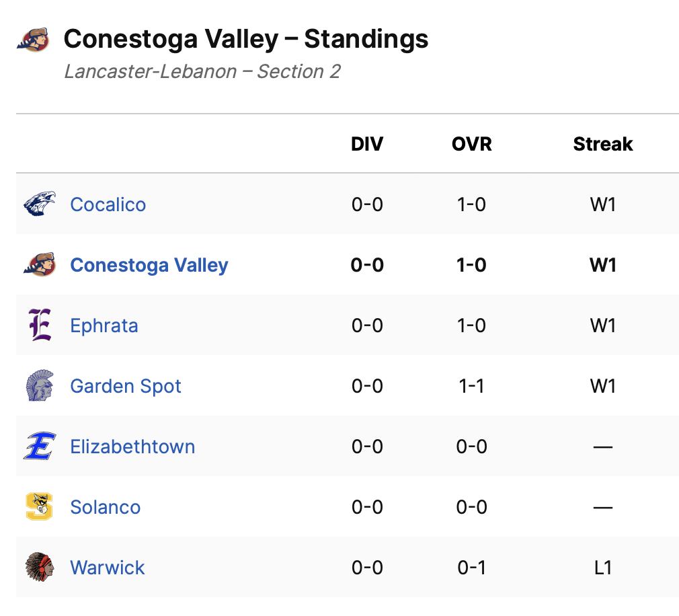The width and height of the screenshot is (679, 616).
Task: Click the Warwick team logo
Action: tap(40, 567)
